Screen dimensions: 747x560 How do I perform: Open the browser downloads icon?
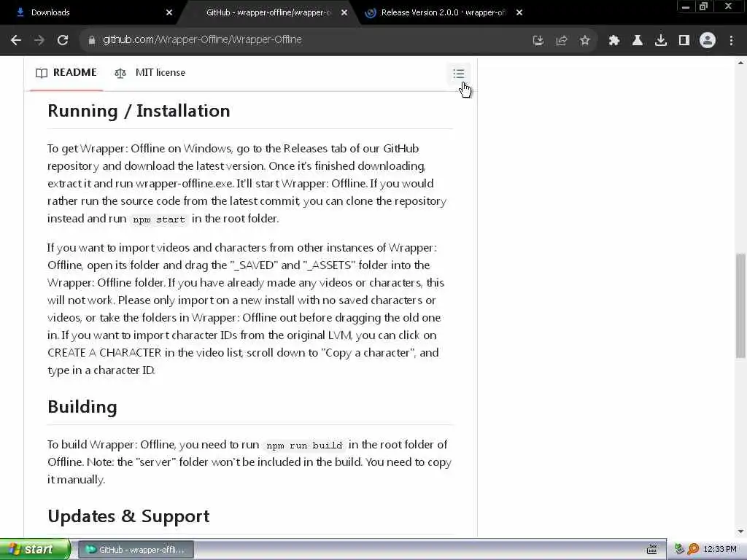tap(661, 41)
